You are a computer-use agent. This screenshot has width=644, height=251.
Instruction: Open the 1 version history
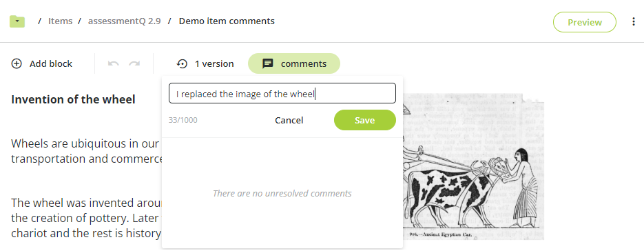(x=205, y=63)
